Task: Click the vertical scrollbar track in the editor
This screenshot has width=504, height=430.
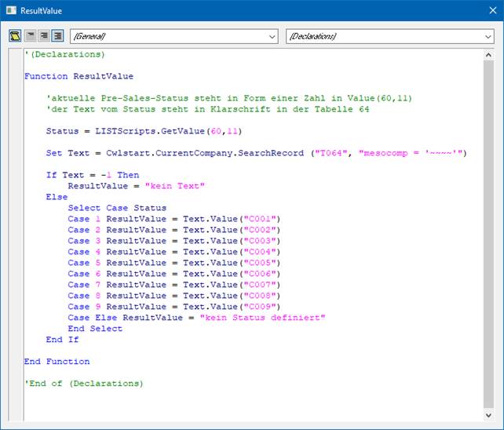Action: (488, 235)
